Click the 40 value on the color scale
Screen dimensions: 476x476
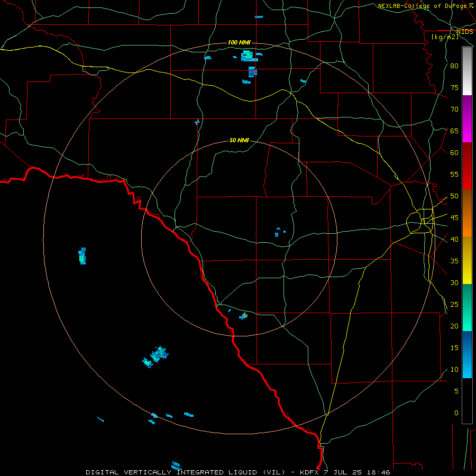(x=454, y=240)
